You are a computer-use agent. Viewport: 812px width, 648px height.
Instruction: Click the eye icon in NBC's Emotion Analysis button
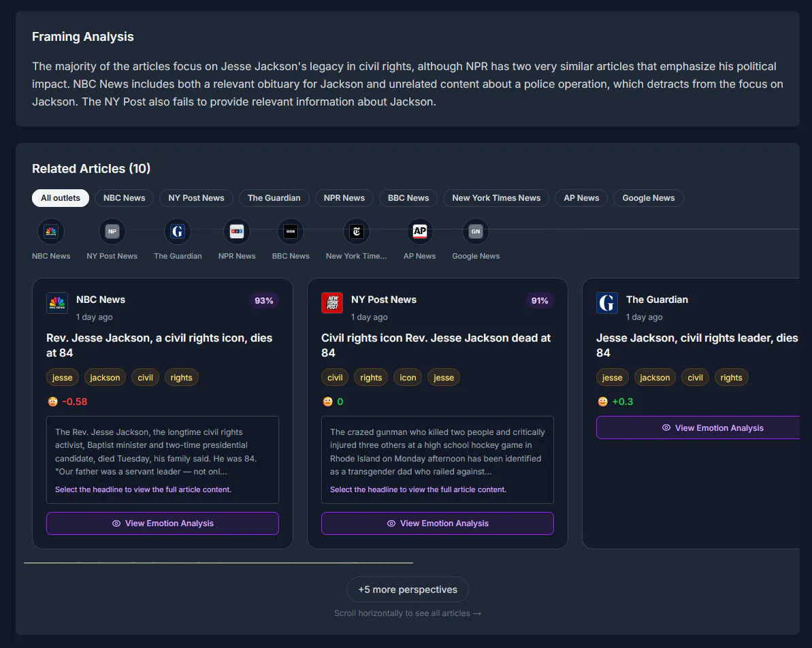116,523
